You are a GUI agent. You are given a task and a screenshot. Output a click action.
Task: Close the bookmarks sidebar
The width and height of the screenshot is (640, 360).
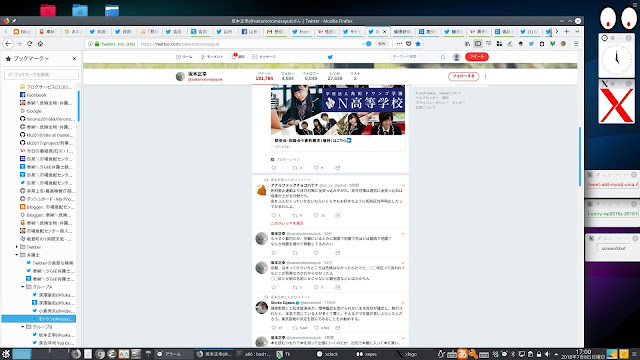(74, 59)
